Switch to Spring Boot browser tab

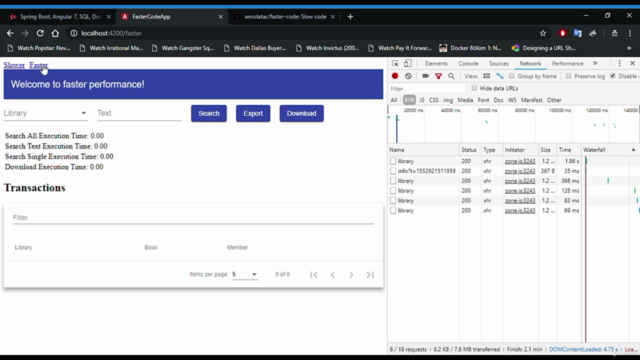[60, 17]
